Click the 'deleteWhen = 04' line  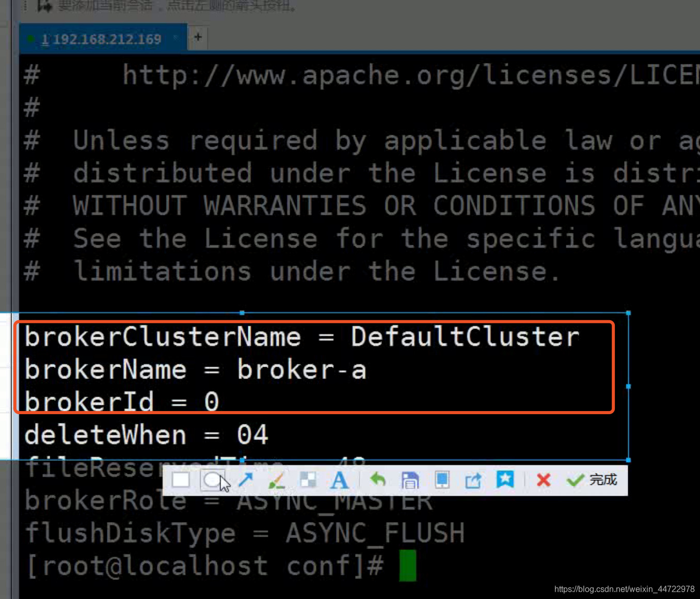[x=146, y=435]
